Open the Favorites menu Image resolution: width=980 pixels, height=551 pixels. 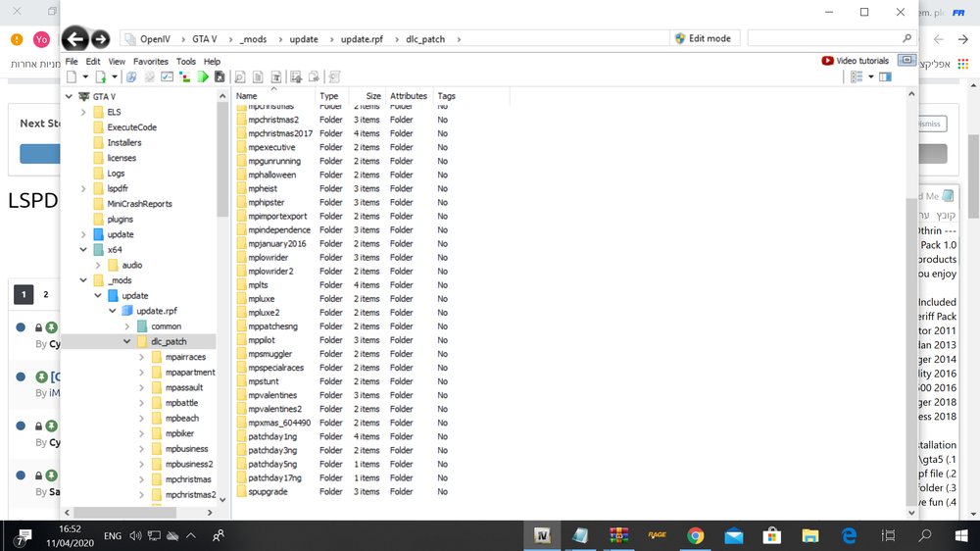click(x=151, y=61)
